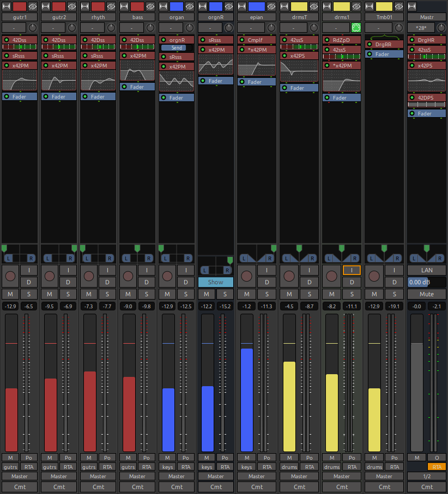Click the Cmt comment button on drmsT

pos(299,486)
